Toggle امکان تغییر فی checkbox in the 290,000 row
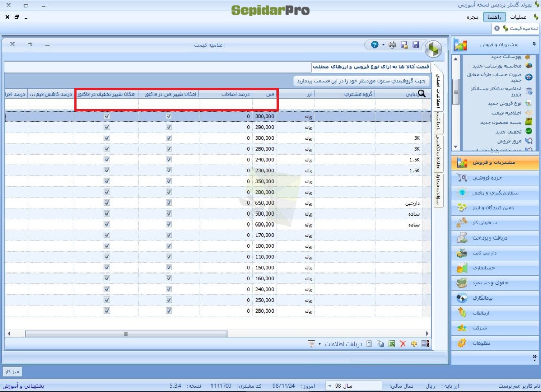Screen dimensions: 541x392 coord(169,127)
